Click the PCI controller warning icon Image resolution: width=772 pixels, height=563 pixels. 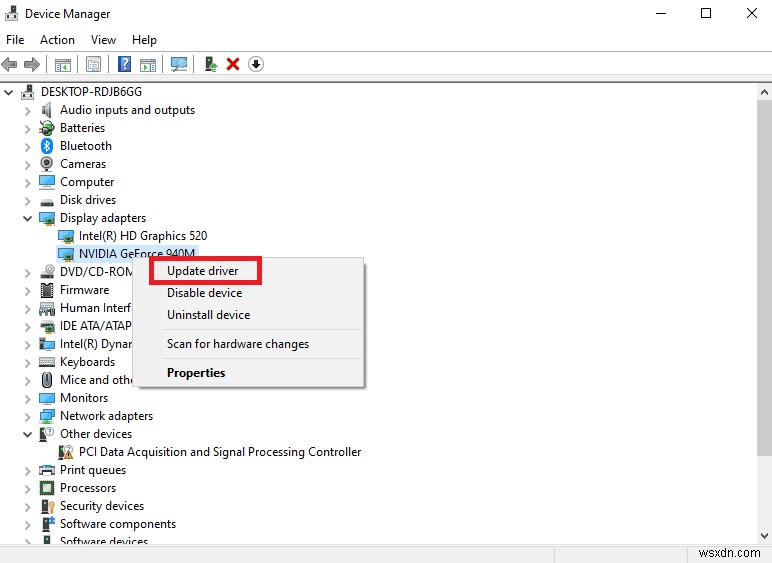66,452
